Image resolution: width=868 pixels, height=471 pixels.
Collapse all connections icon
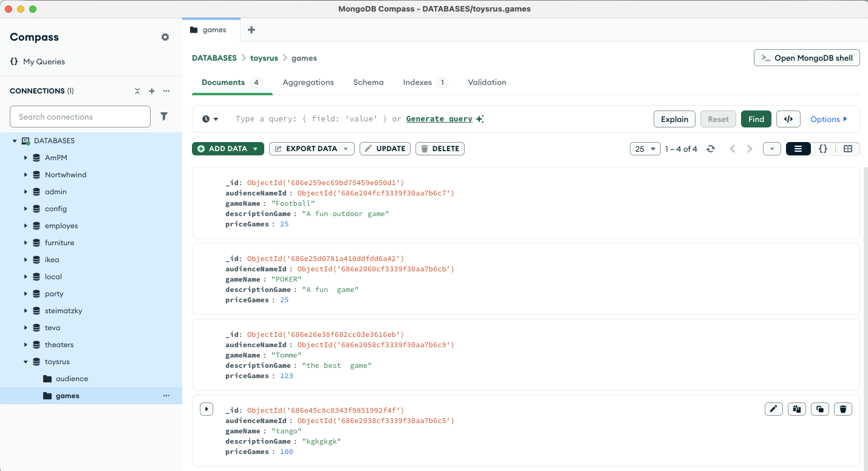point(137,91)
